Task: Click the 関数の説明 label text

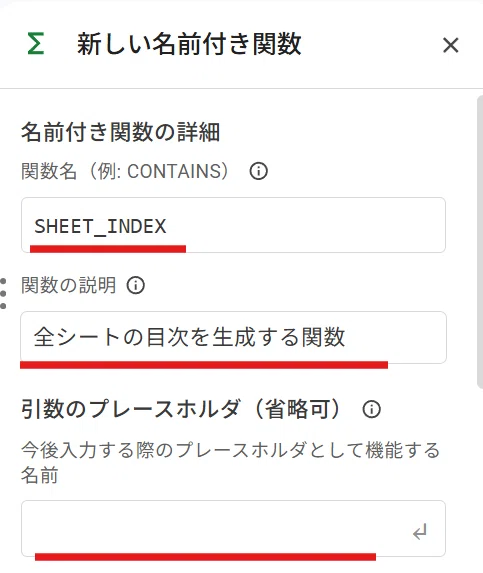Action: click(x=68, y=285)
